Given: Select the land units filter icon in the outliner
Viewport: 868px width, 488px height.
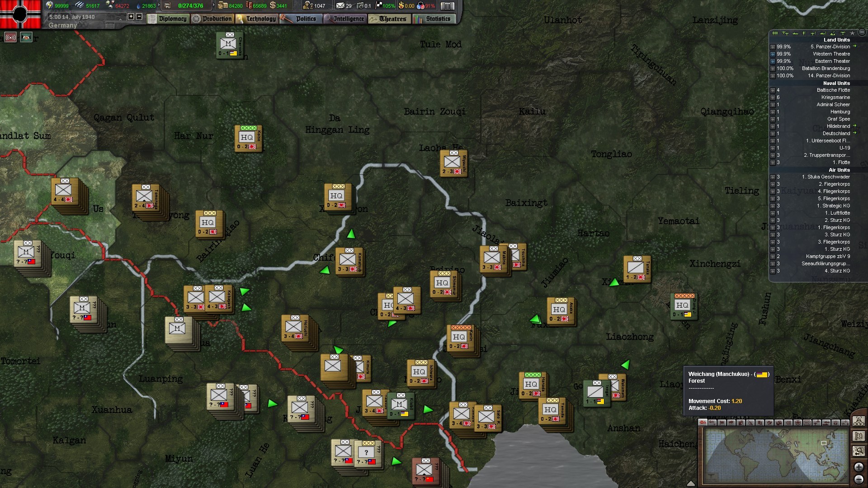Looking at the screenshot, I should tap(775, 33).
